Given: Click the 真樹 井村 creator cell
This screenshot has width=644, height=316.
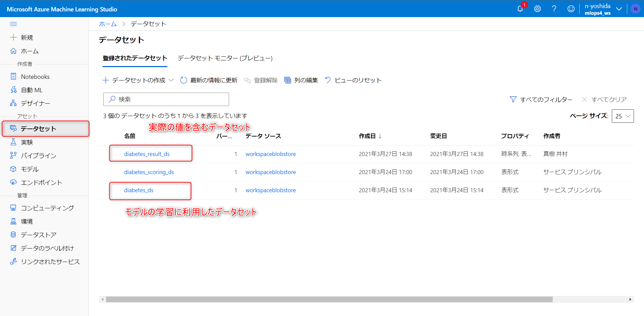Looking at the screenshot, I should click(555, 154).
